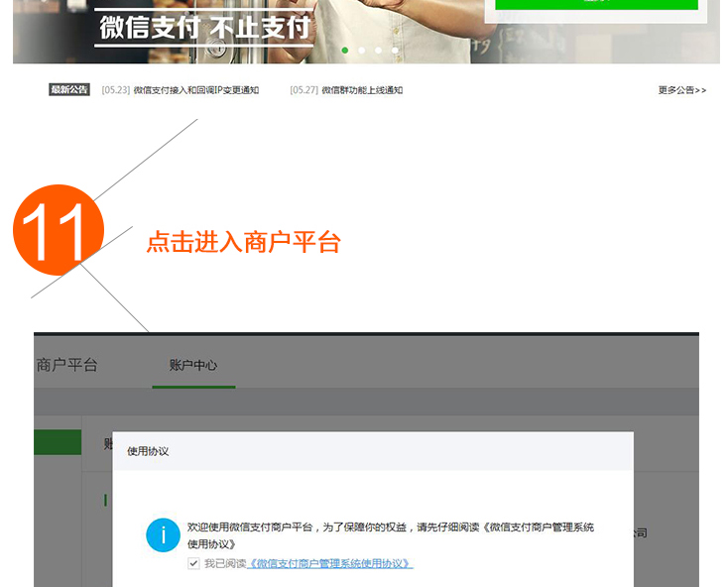The width and height of the screenshot is (728, 587).
Task: Click the 使用协议 dialog title
Action: 148,451
